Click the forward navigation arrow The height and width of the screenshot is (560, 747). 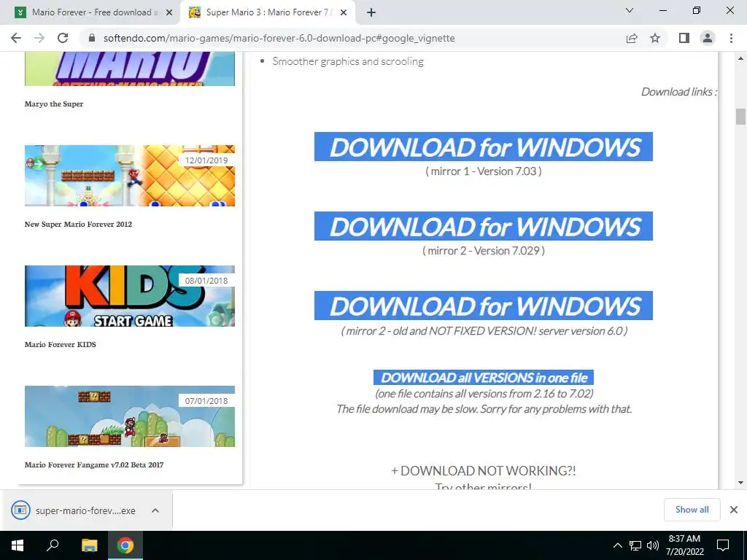39,38
